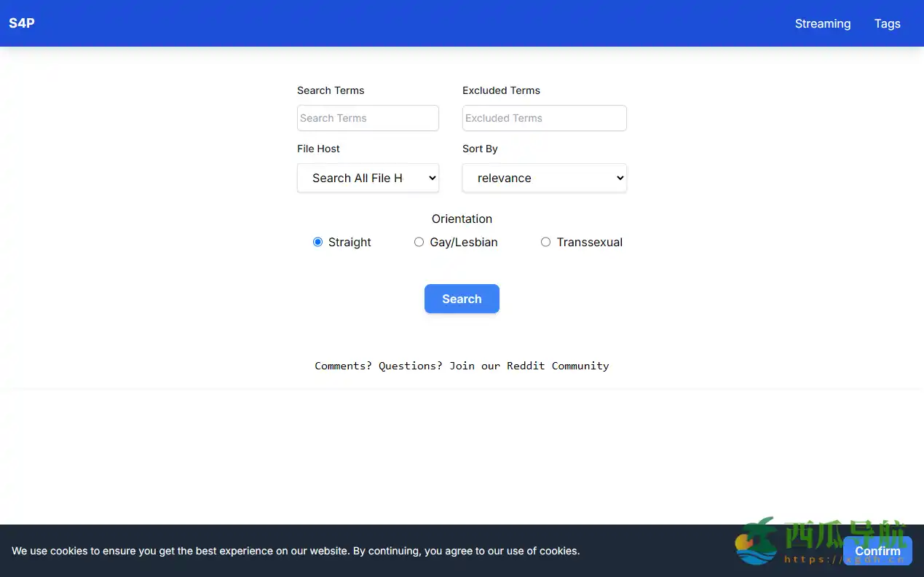Click the Sort By label text
This screenshot has height=577, width=924.
tap(480, 149)
